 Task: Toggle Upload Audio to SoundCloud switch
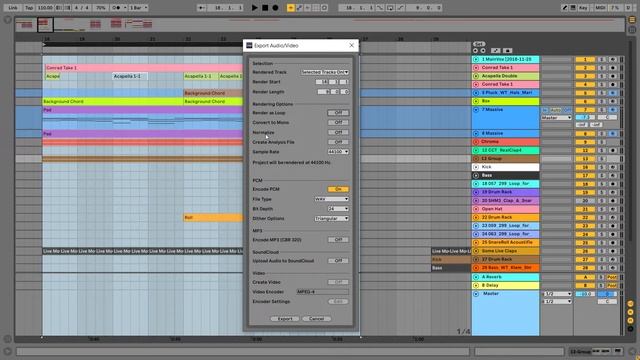[x=338, y=261]
